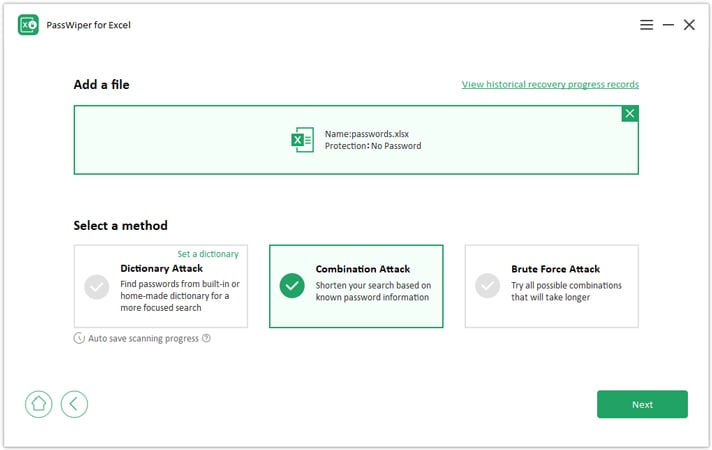Click the Dictionary Attack description text

[180, 296]
